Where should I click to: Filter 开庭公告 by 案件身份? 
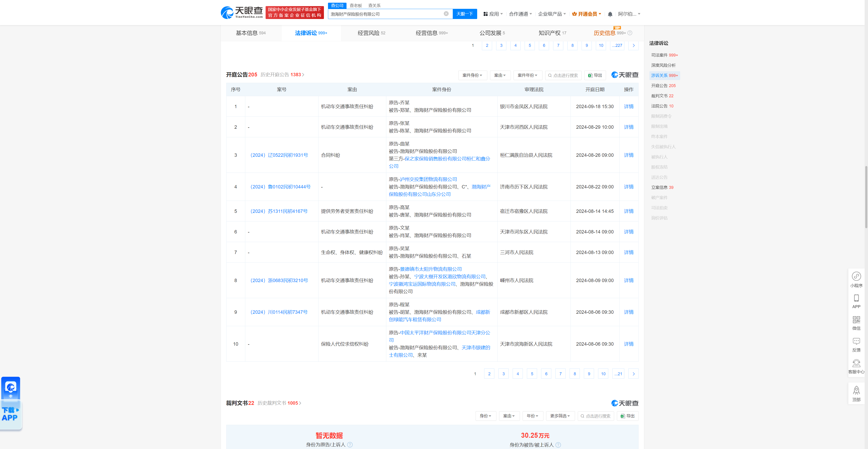point(472,75)
